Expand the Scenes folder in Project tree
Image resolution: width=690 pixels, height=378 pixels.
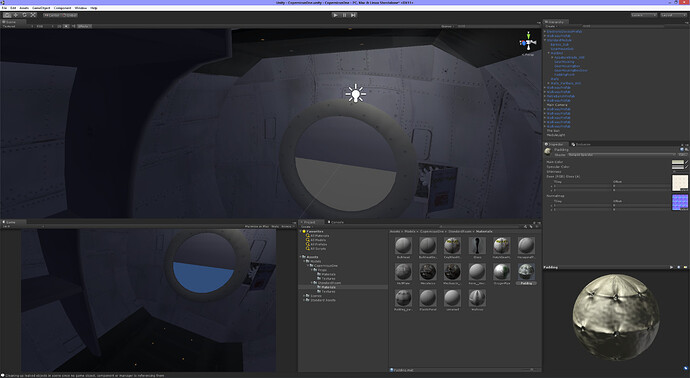tap(305, 296)
